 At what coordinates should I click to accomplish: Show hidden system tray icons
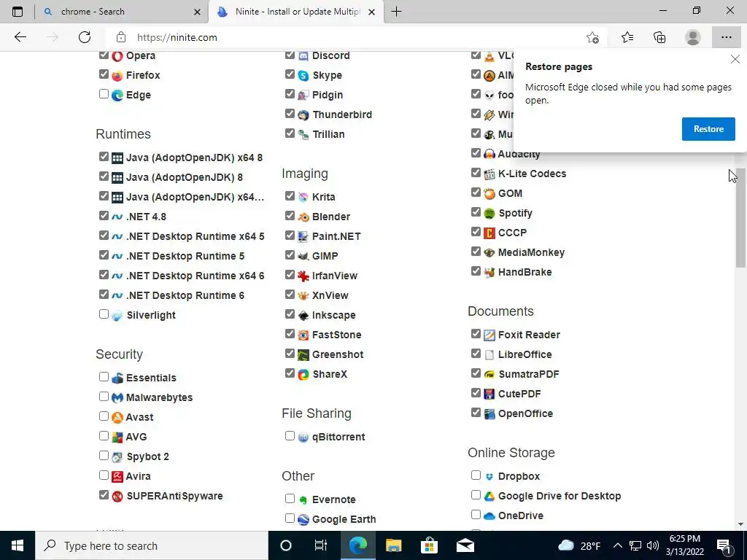[x=617, y=545]
